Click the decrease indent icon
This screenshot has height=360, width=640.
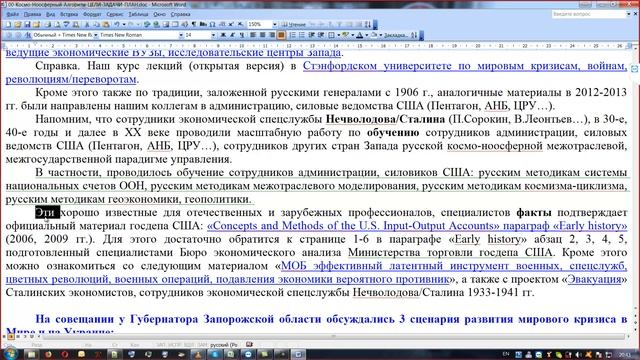(x=311, y=35)
